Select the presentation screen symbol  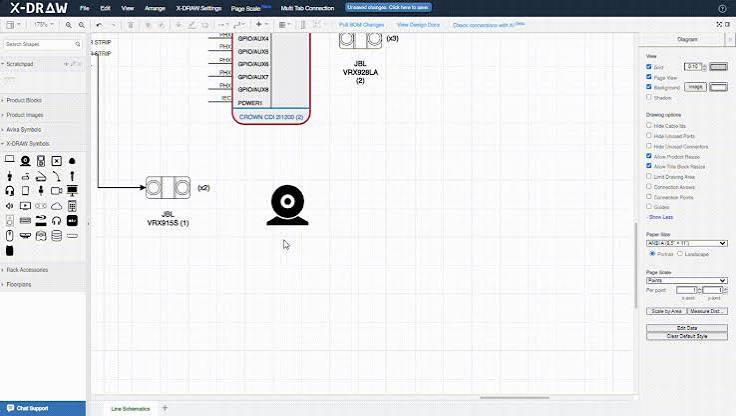[x=72, y=191]
